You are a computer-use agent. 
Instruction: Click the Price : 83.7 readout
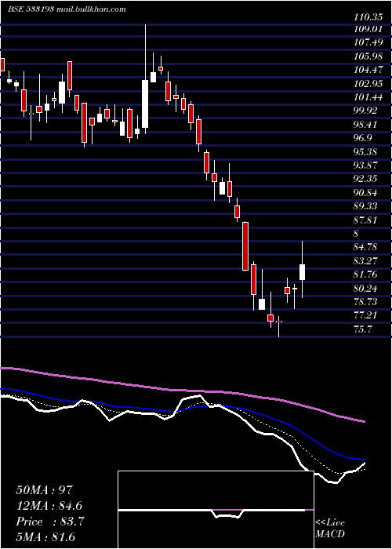click(x=50, y=522)
